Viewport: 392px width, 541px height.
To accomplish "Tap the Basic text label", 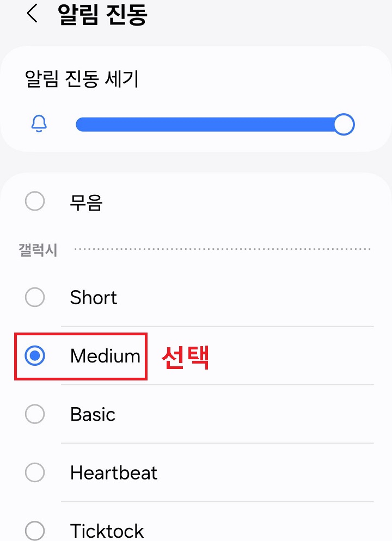I will pos(93,414).
